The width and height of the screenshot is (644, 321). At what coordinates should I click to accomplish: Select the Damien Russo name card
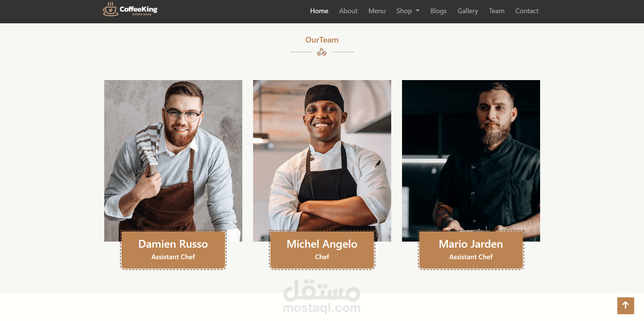[173, 250]
